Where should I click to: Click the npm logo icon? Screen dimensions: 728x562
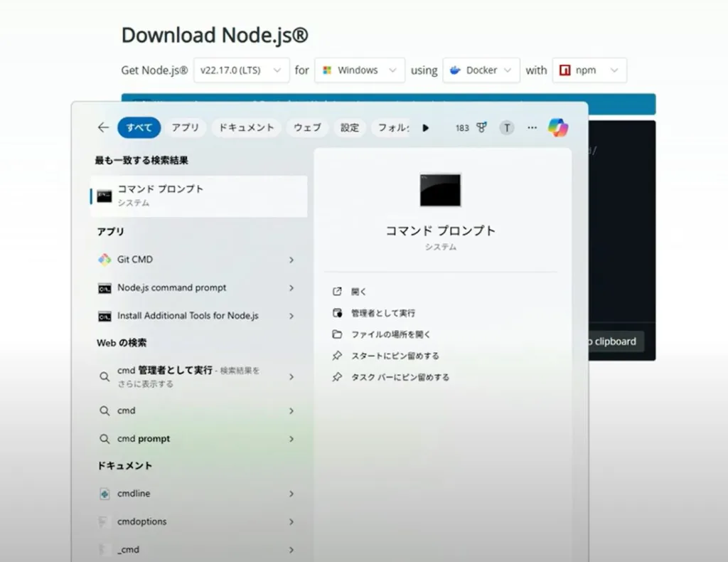564,70
